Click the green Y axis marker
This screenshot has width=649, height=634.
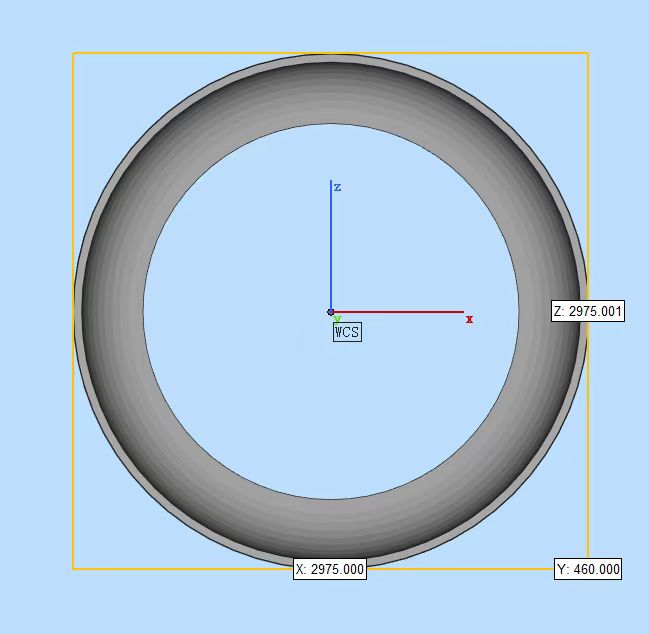[338, 319]
